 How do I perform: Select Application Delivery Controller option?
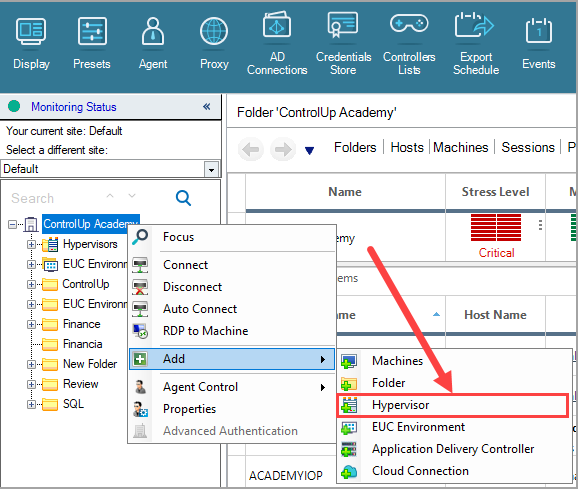pos(453,449)
